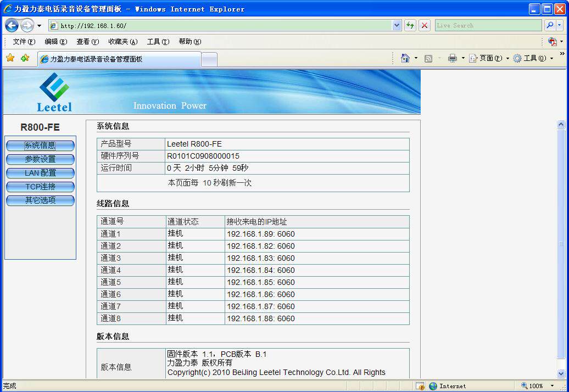
Task: Click the address bar showing http://192.168.1.60/
Action: click(220, 25)
